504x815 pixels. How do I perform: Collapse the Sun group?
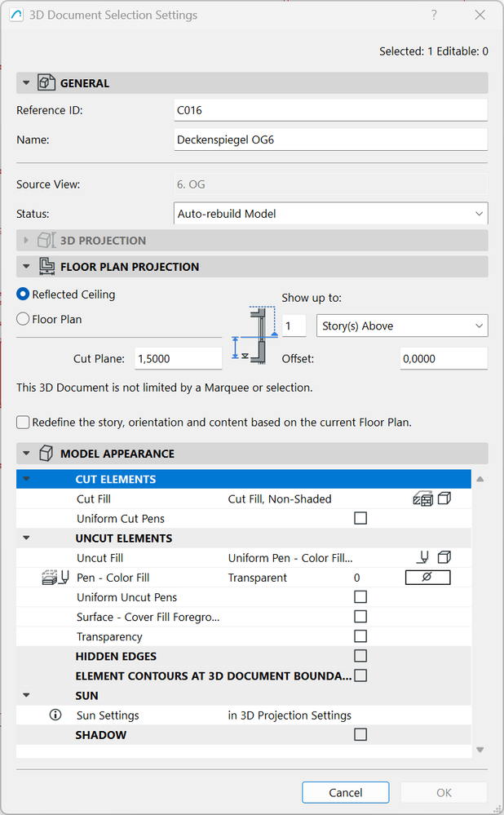pos(26,695)
